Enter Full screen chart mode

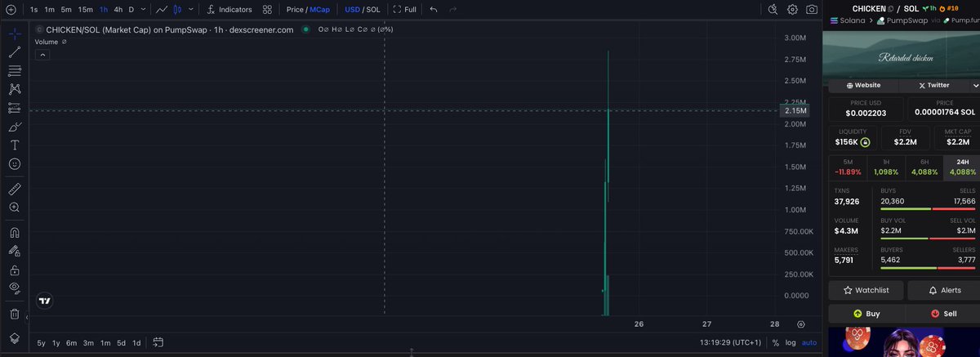(x=404, y=9)
